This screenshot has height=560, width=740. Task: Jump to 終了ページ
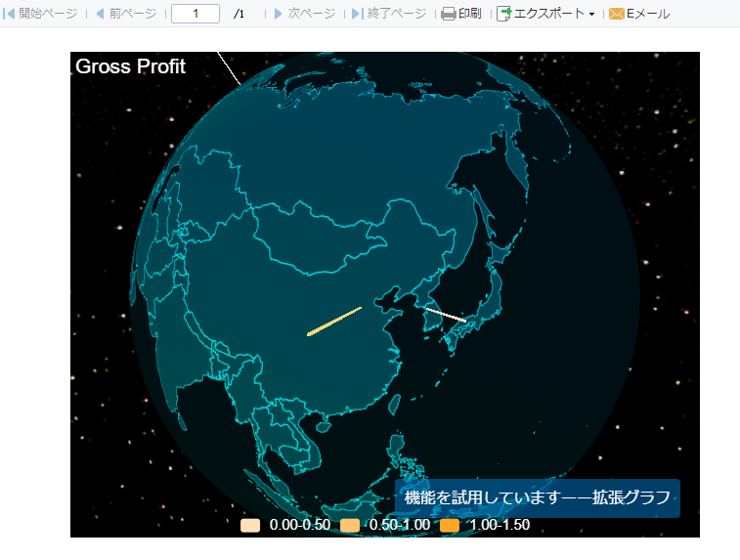(397, 14)
